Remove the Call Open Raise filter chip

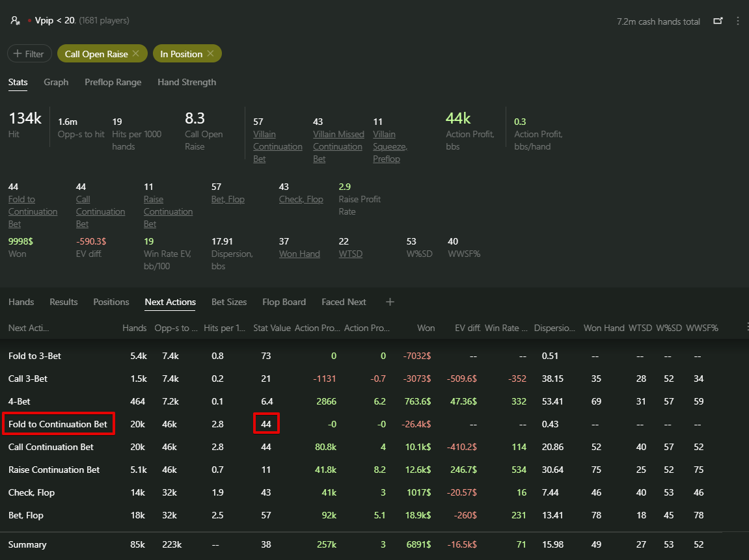pos(135,54)
